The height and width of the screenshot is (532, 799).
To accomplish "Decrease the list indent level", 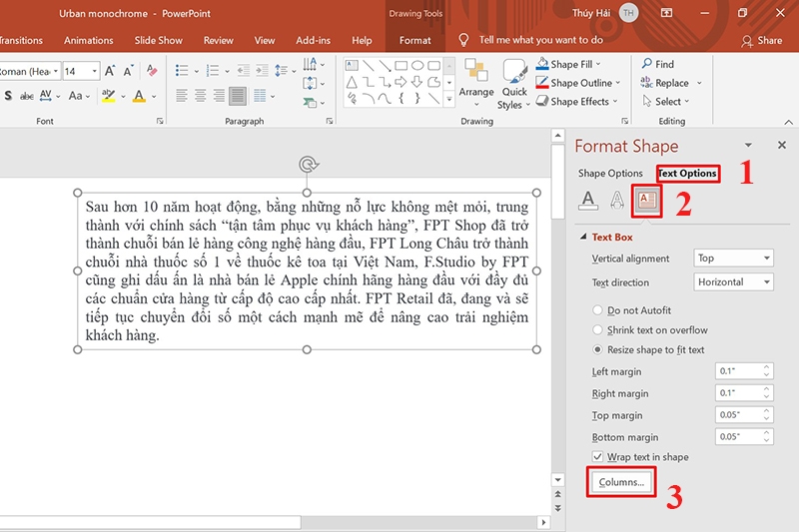I will [x=243, y=70].
